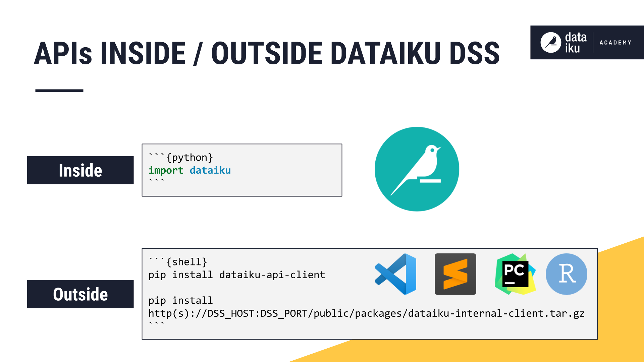Viewport: 644px width, 362px height.
Task: Click the RStudio R logo icon
Action: [x=567, y=274]
